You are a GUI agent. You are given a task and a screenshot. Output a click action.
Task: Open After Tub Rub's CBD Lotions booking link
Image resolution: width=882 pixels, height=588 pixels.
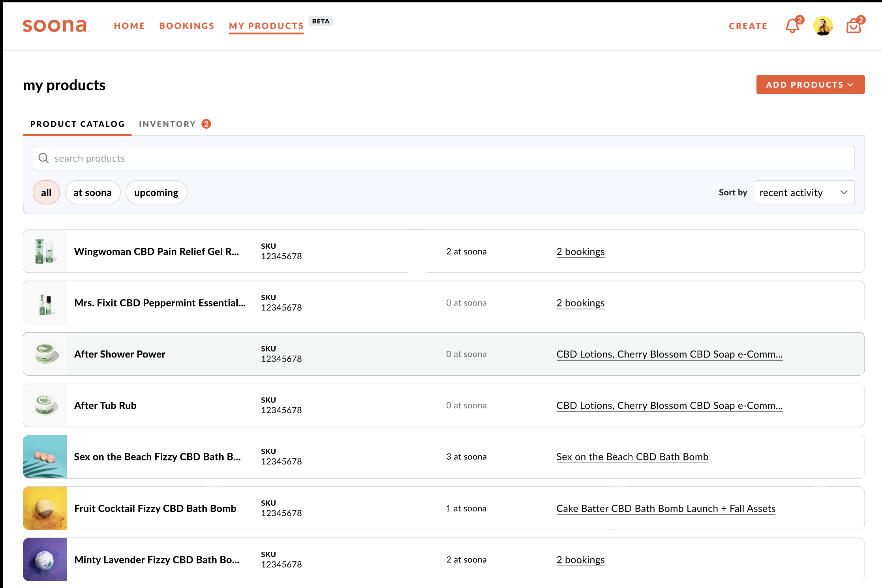pos(670,406)
